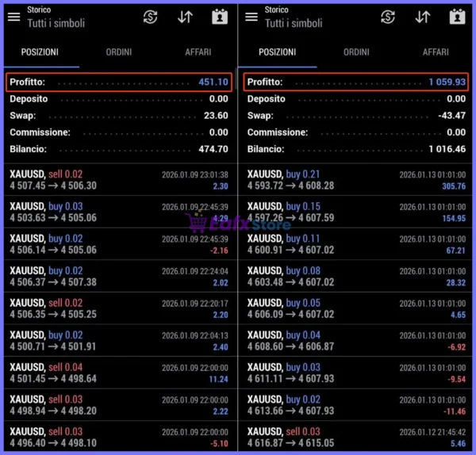This screenshot has width=476, height=455.
Task: Tap Swap -43.47 row
Action: coord(355,116)
